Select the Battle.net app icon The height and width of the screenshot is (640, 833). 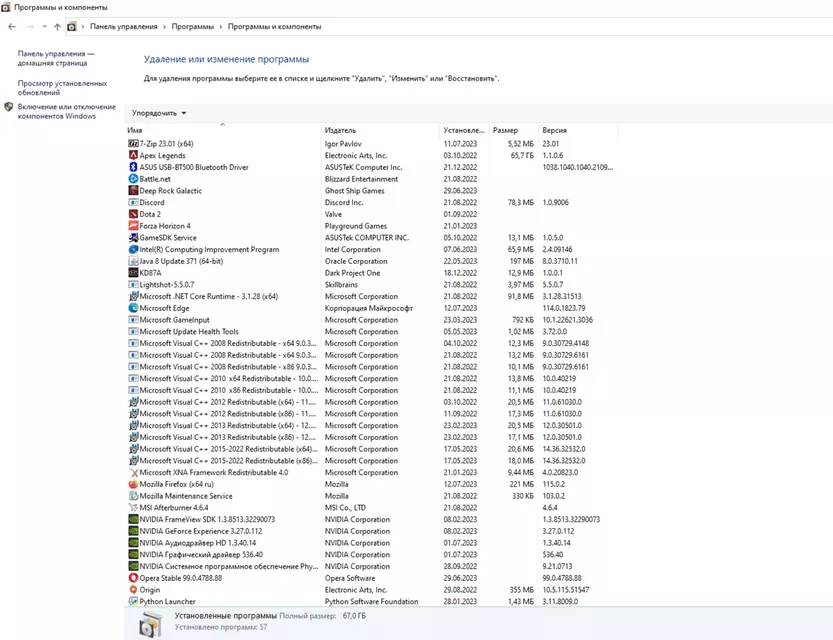[x=133, y=179]
